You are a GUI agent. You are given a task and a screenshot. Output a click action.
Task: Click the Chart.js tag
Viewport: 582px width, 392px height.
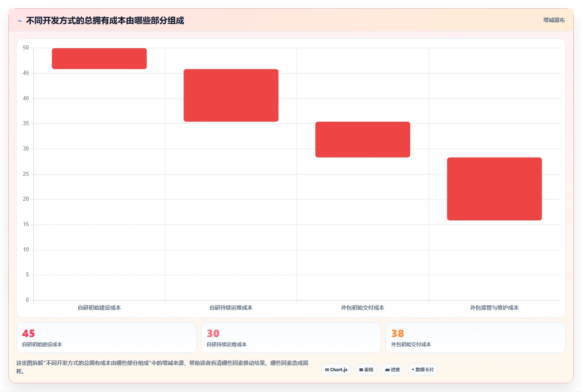(336, 370)
